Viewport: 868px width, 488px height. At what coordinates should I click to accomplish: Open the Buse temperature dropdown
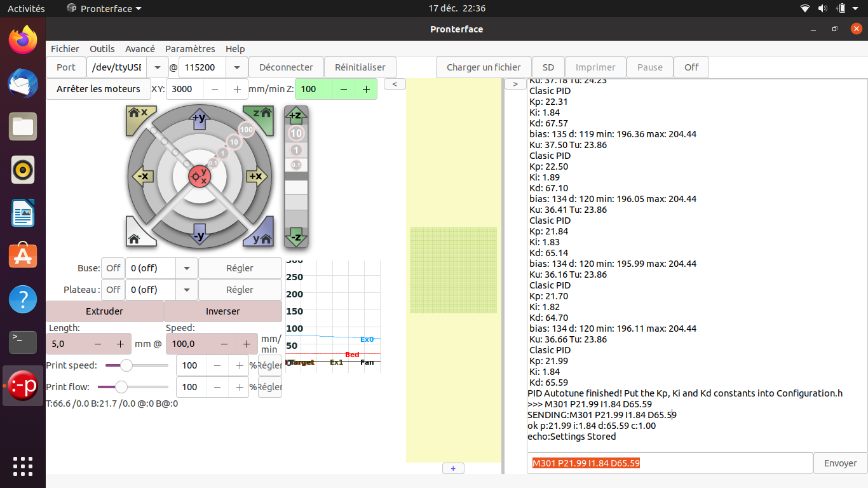tap(186, 268)
